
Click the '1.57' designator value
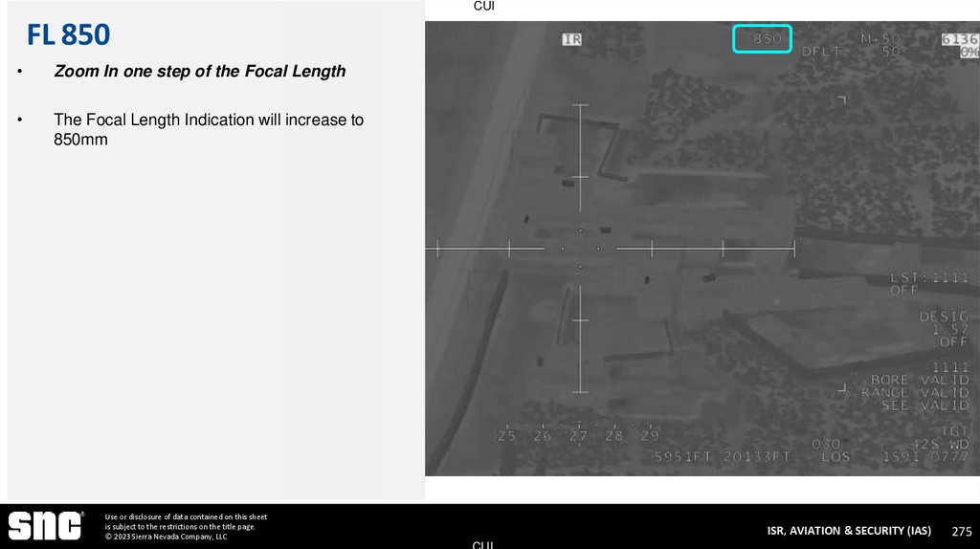(x=950, y=329)
